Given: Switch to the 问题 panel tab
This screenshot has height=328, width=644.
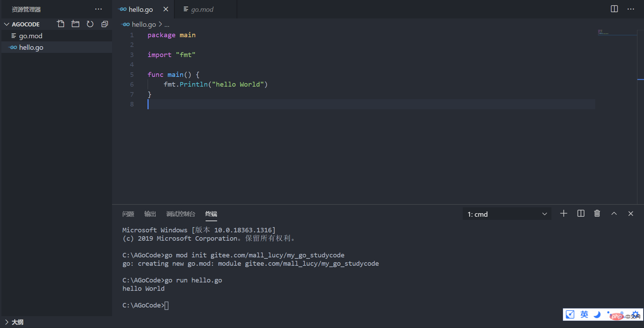Looking at the screenshot, I should pyautogui.click(x=128, y=214).
